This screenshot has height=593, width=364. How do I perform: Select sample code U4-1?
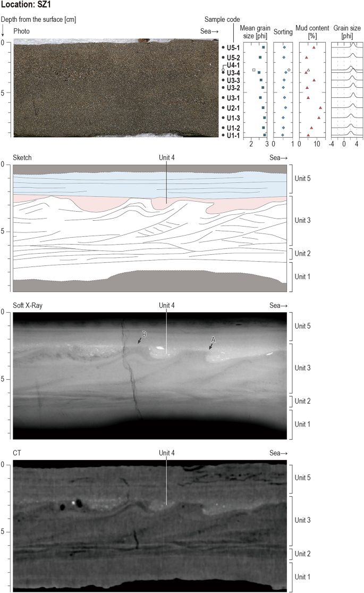tap(233, 65)
